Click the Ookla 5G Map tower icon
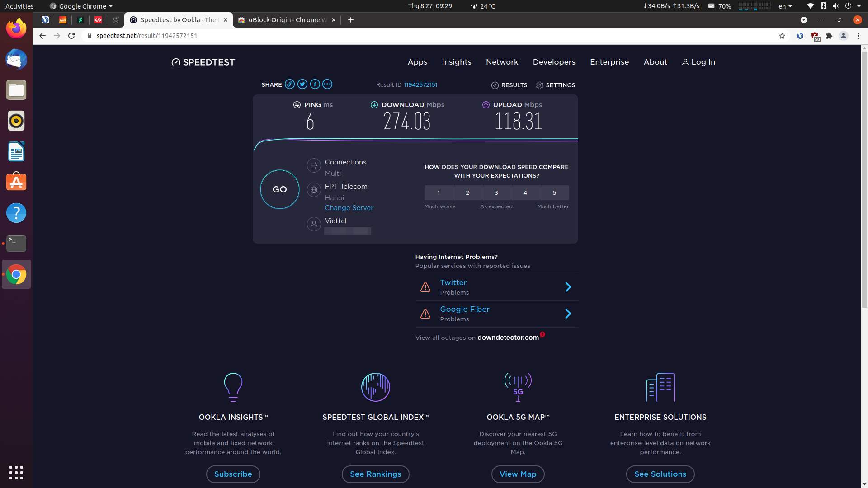The height and width of the screenshot is (488, 868). pos(518,387)
